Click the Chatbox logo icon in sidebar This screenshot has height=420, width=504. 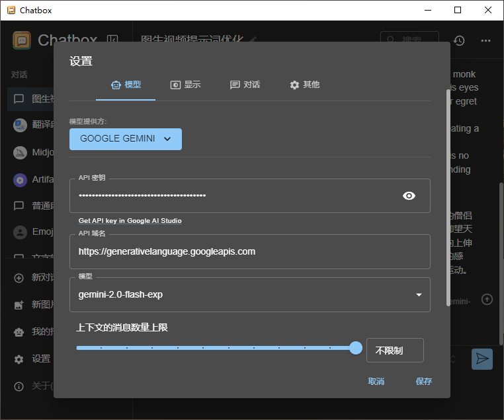coord(22,40)
